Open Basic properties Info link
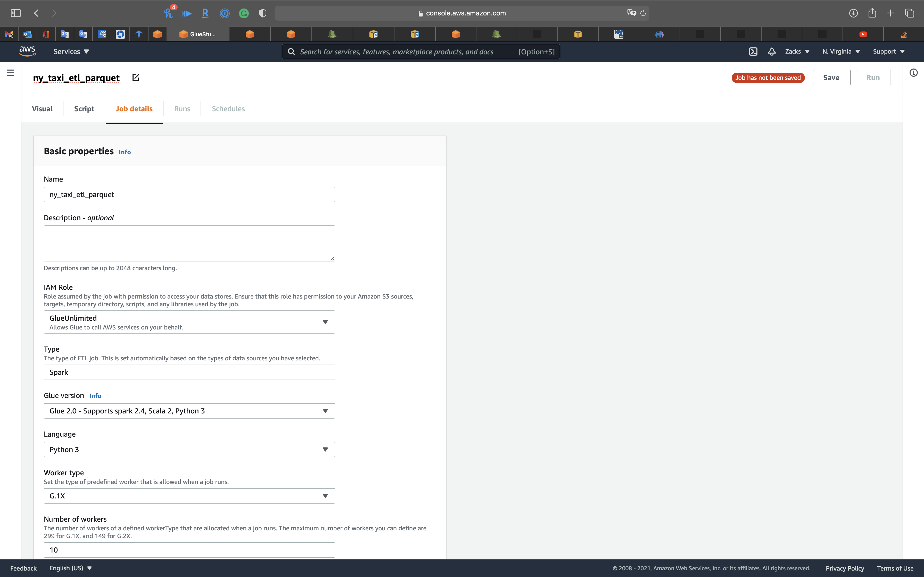The height and width of the screenshot is (577, 924). click(x=125, y=152)
